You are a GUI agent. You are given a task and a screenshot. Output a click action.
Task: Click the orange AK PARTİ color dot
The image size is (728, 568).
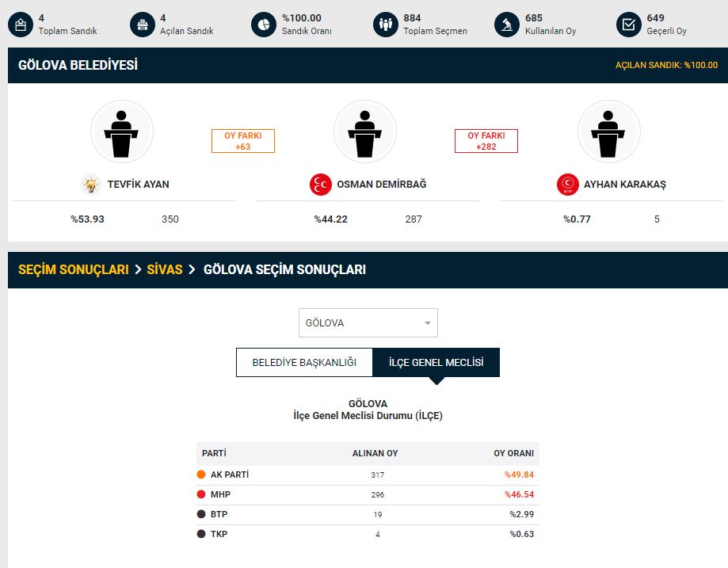pyautogui.click(x=201, y=475)
